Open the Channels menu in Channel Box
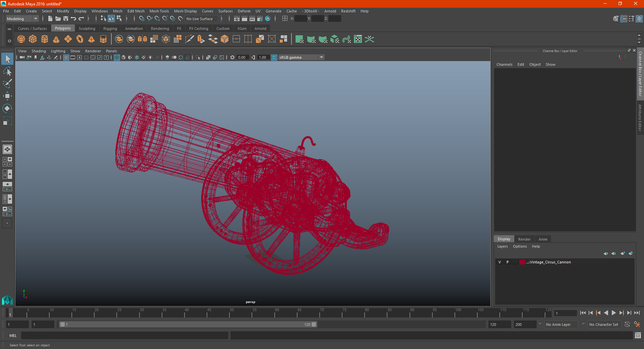Image resolution: width=644 pixels, height=349 pixels. coord(504,64)
